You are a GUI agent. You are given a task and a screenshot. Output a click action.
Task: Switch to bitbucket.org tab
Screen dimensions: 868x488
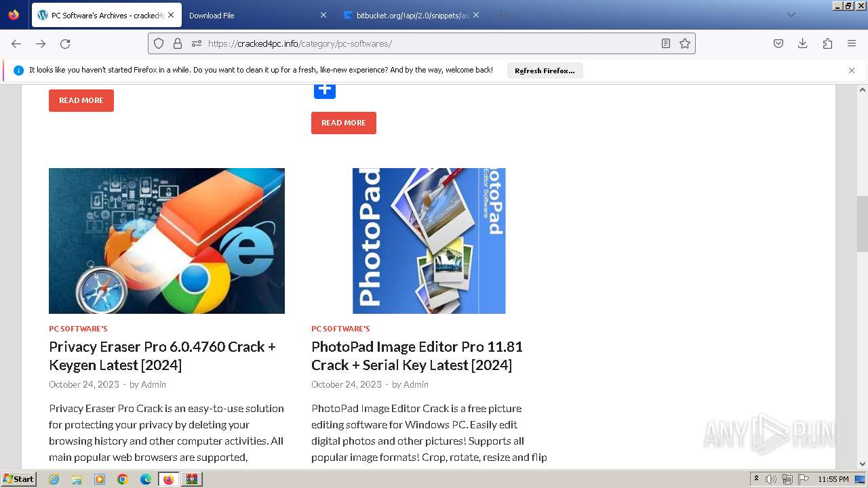point(412,15)
